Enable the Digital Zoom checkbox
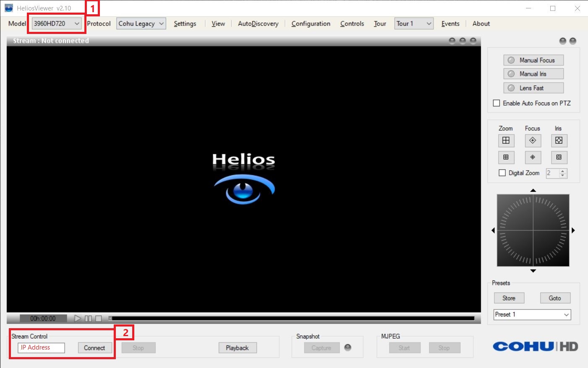Screen dimensions: 588x368 502,173
